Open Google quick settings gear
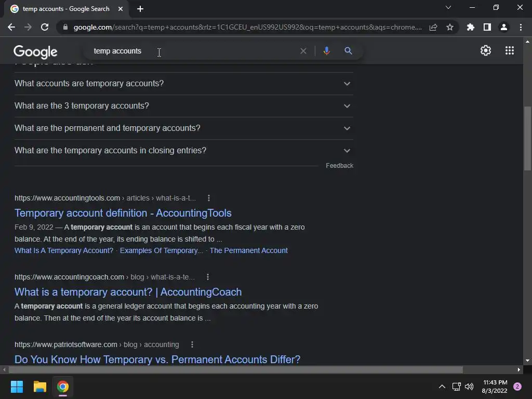This screenshot has height=399, width=532. pos(486,50)
